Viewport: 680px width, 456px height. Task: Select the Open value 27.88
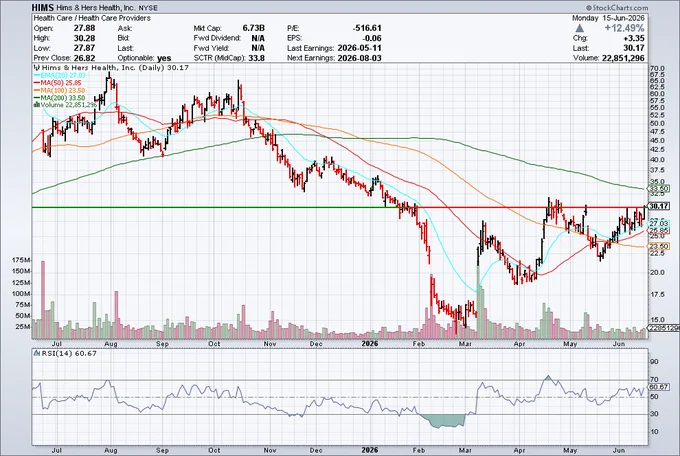(85, 28)
